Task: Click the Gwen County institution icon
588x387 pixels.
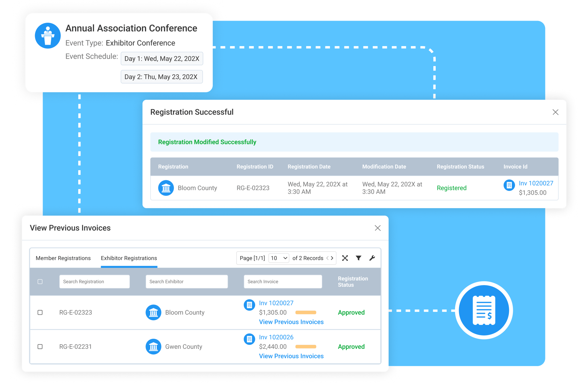Action: 153,346
